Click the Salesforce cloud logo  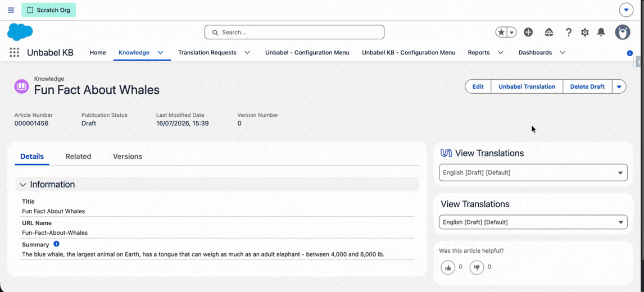(20, 32)
